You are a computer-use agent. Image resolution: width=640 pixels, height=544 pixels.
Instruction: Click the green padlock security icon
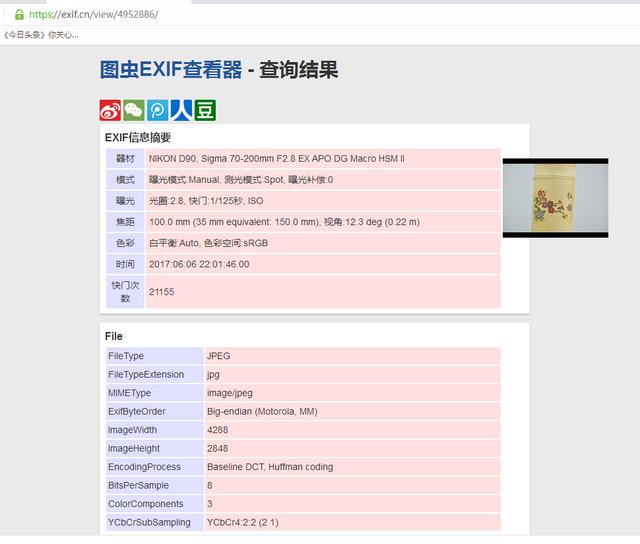tap(19, 15)
